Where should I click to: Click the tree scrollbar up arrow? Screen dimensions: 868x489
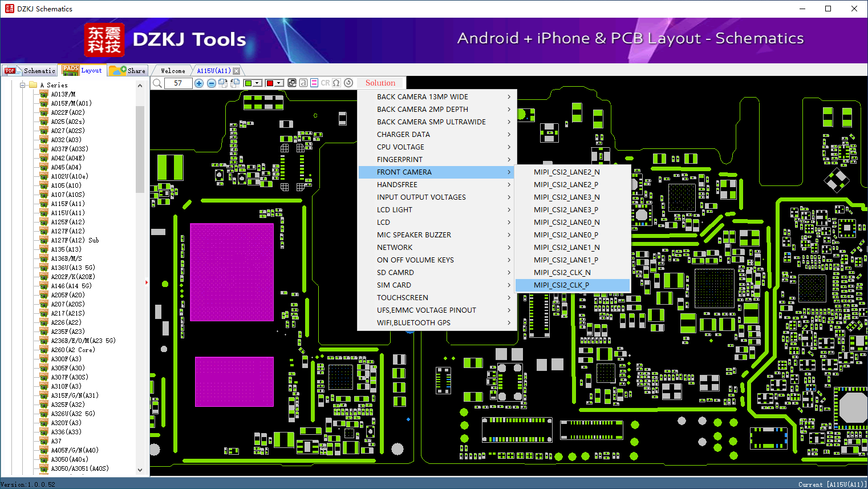pyautogui.click(x=140, y=86)
